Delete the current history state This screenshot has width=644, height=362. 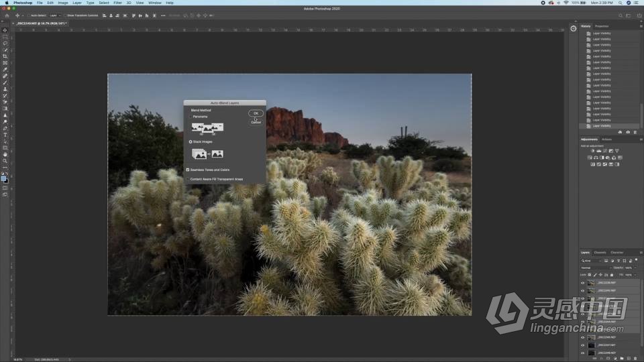point(635,132)
